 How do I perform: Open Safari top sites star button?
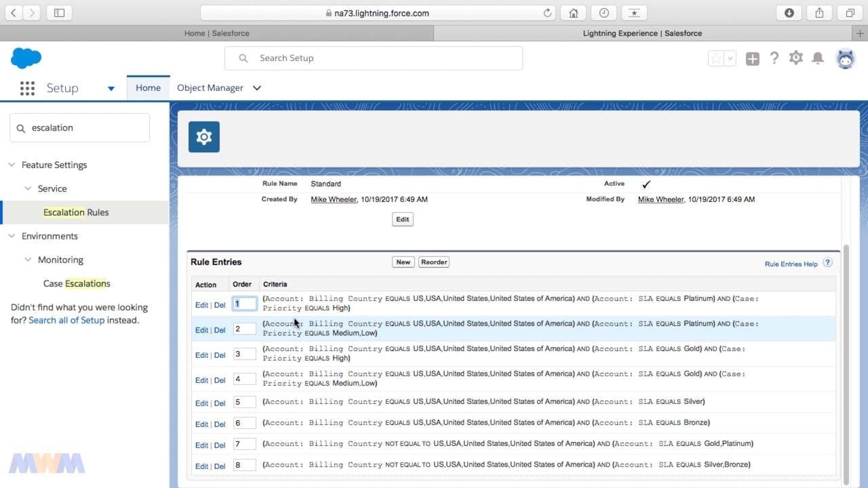(x=634, y=13)
